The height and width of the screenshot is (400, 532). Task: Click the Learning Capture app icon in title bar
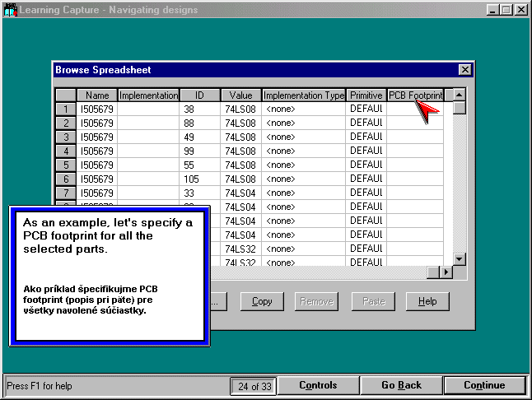[x=11, y=10]
